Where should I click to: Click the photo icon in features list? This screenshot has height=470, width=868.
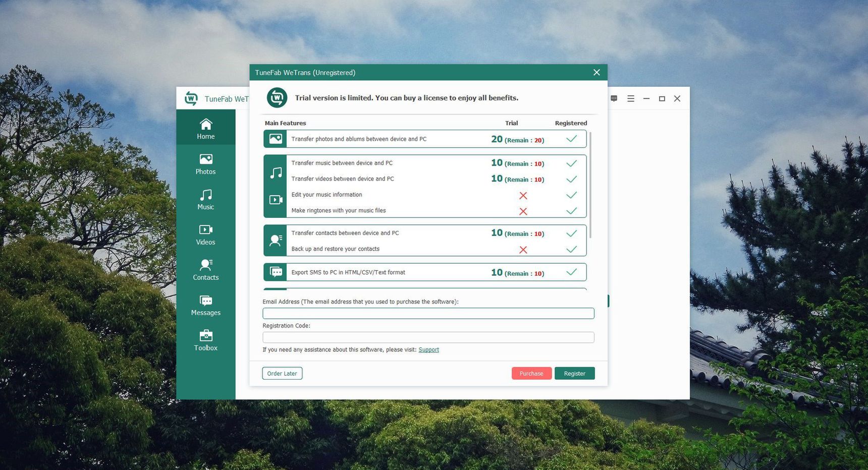276,139
